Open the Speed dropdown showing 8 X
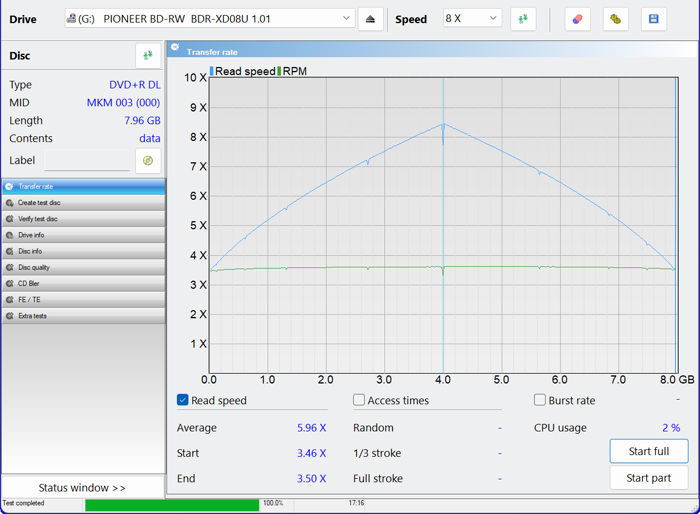 [472, 19]
